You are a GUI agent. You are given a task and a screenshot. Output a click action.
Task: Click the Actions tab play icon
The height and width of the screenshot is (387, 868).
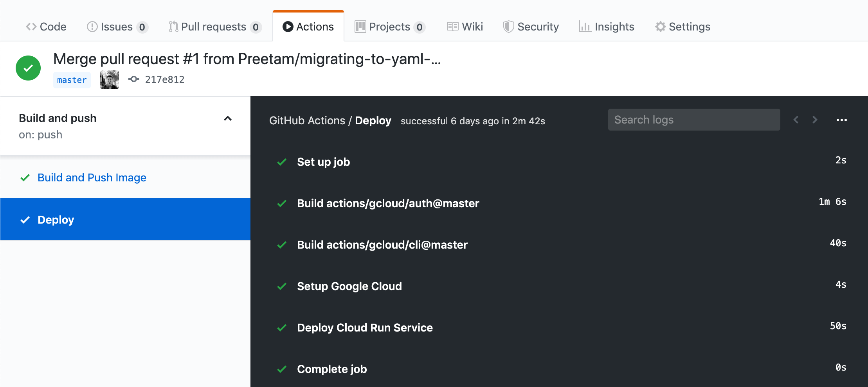point(288,26)
